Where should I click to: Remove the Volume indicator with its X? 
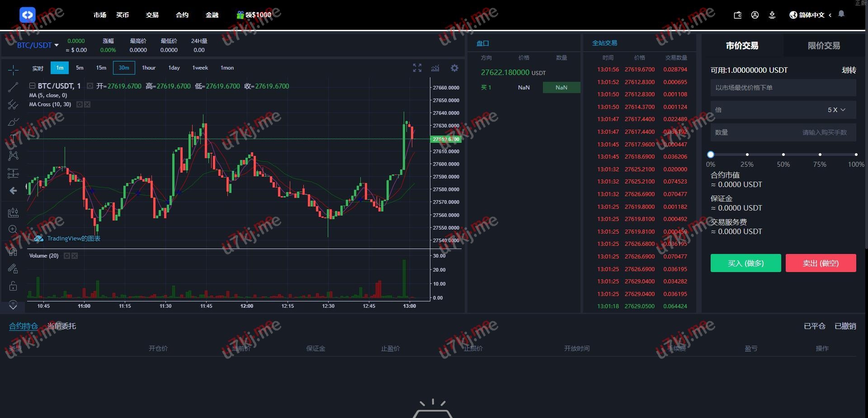tap(75, 256)
